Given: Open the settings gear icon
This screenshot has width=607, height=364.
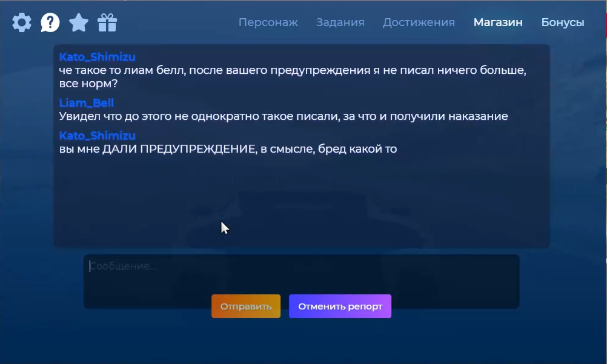Looking at the screenshot, I should (21, 22).
